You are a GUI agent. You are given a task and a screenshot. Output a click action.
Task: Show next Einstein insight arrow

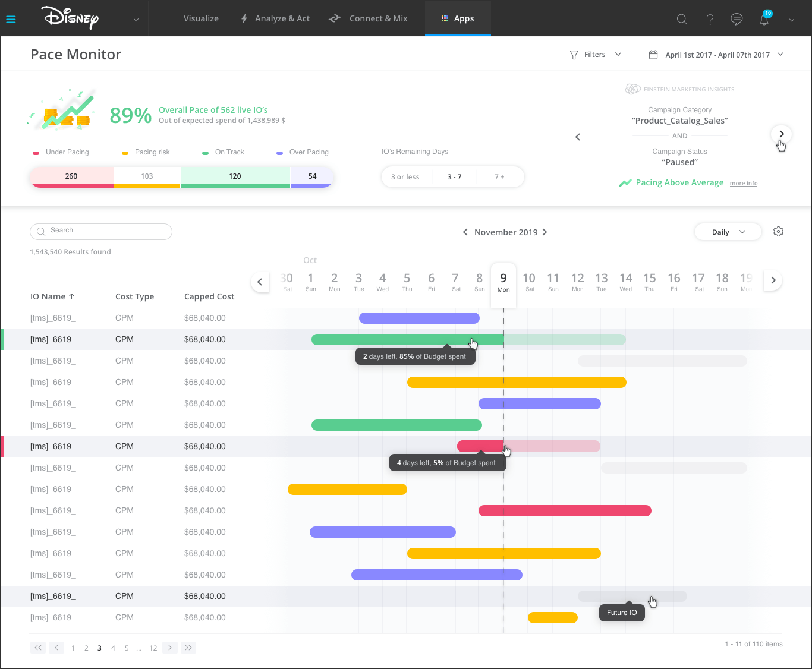point(781,134)
